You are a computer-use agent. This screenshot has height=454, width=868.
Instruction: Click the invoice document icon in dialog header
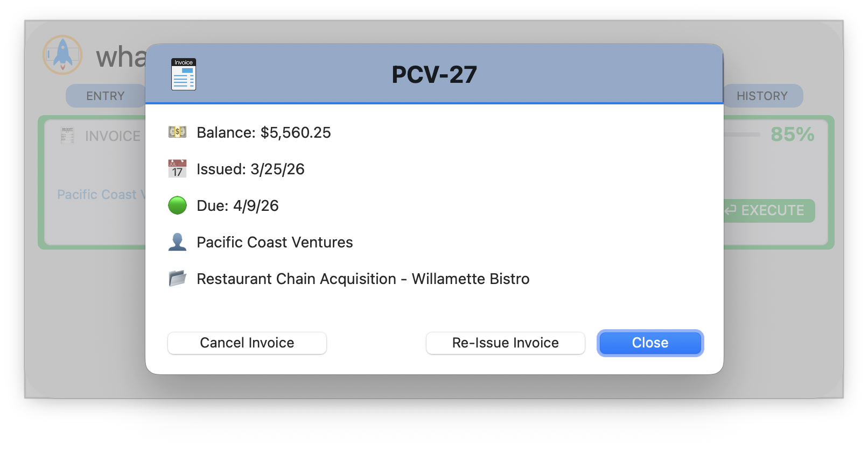point(183,75)
